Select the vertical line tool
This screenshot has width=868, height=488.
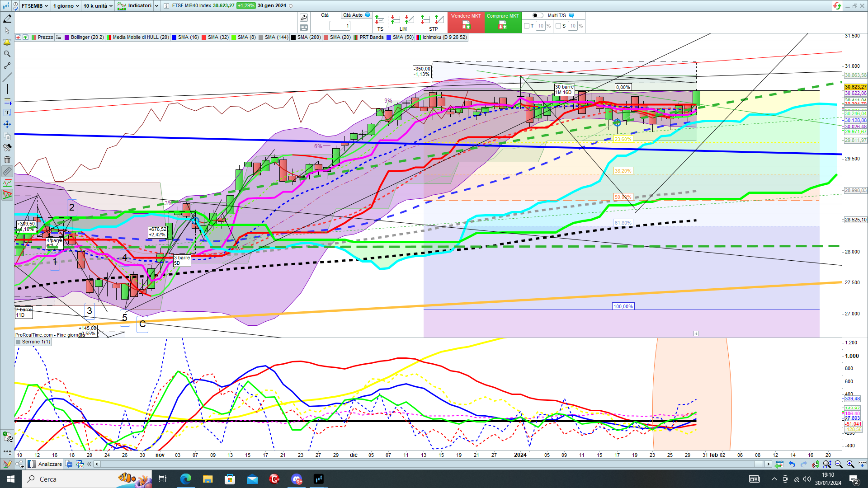(7, 89)
